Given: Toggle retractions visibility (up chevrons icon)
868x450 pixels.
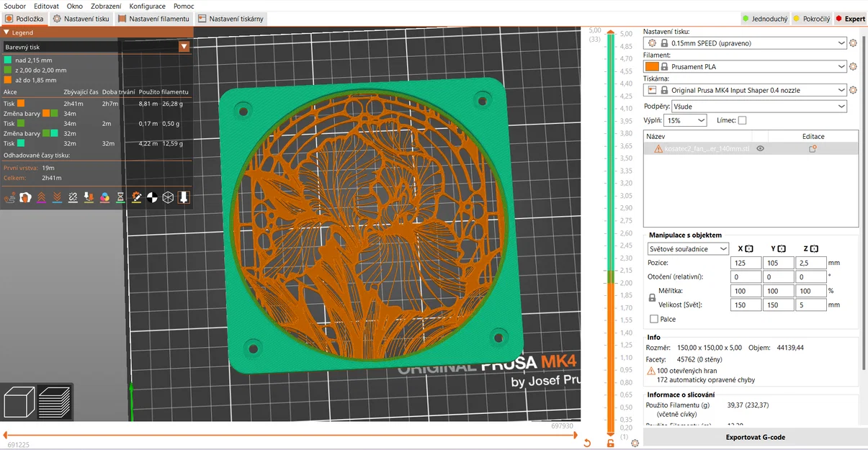Looking at the screenshot, I should [x=41, y=197].
